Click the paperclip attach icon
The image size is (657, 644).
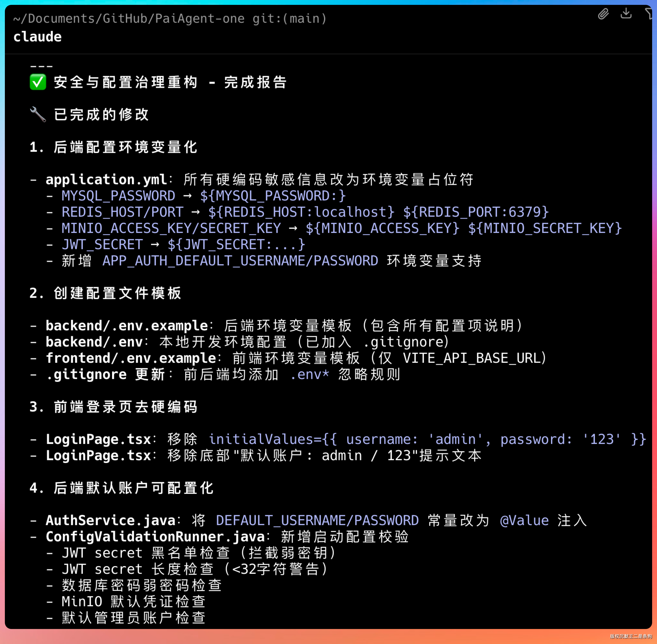click(x=603, y=14)
